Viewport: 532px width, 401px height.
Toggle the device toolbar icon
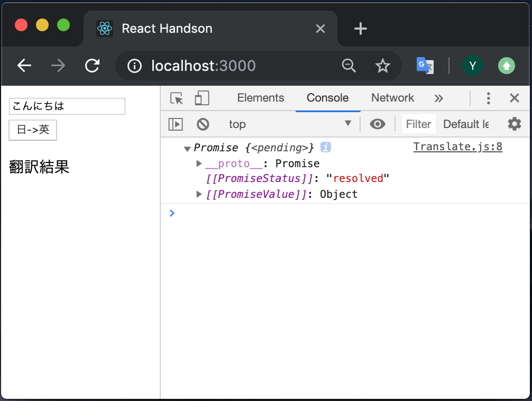coord(202,98)
